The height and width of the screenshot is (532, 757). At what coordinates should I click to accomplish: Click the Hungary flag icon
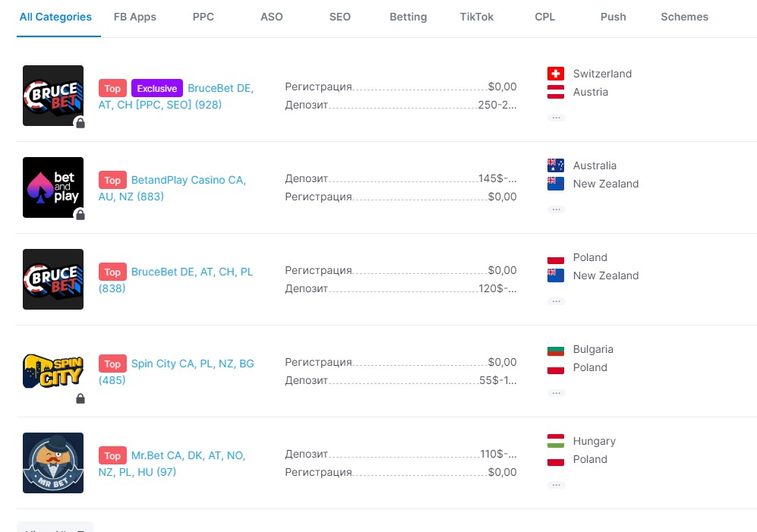point(556,441)
